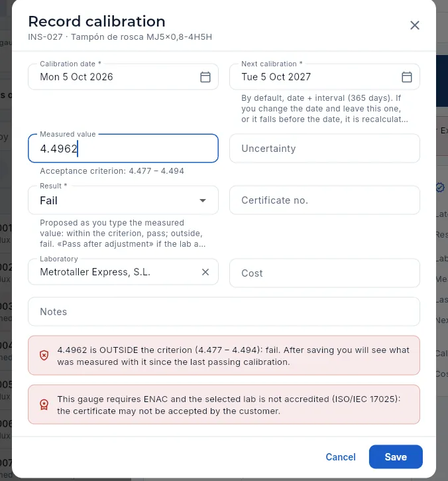448x481 pixels.
Task: Open the Next calibration calendar picker
Action: click(x=407, y=77)
